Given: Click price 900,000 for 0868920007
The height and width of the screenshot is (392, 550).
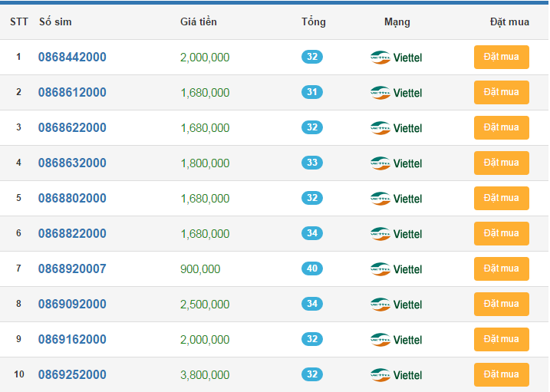Looking at the screenshot, I should 200,269.
